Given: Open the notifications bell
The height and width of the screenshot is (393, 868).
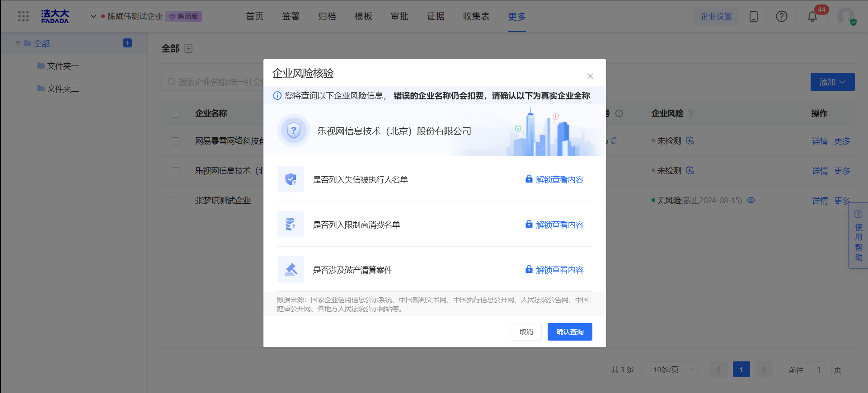Looking at the screenshot, I should click(812, 17).
